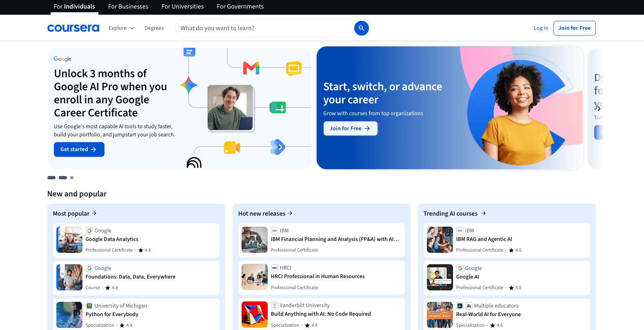Open Build Anything with AI course thumbnail

tap(255, 314)
